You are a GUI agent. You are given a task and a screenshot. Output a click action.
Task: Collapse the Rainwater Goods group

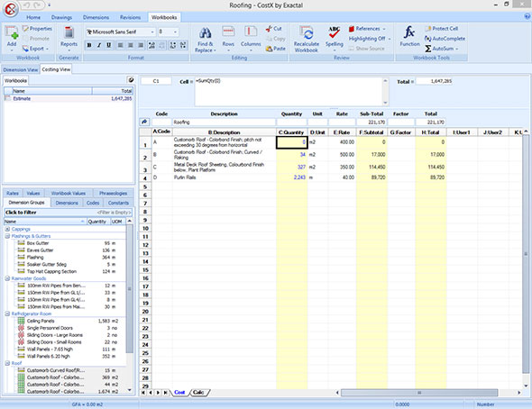pyautogui.click(x=7, y=278)
